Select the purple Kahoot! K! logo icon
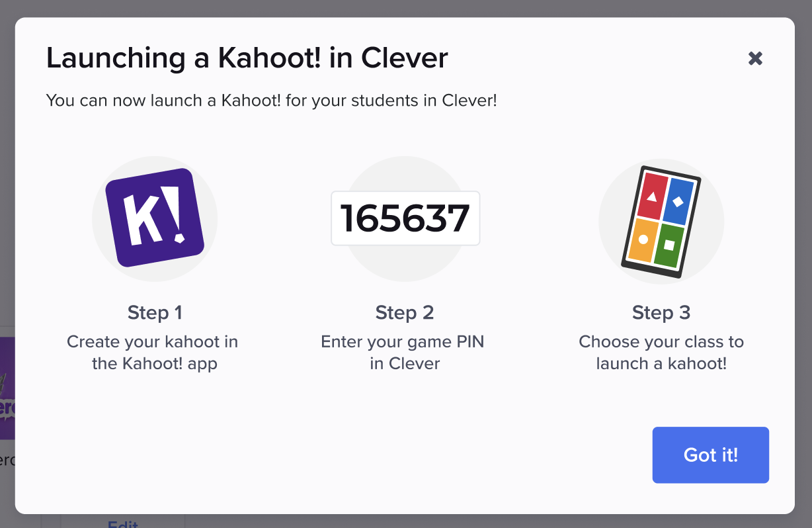The height and width of the screenshot is (528, 812). [x=154, y=218]
